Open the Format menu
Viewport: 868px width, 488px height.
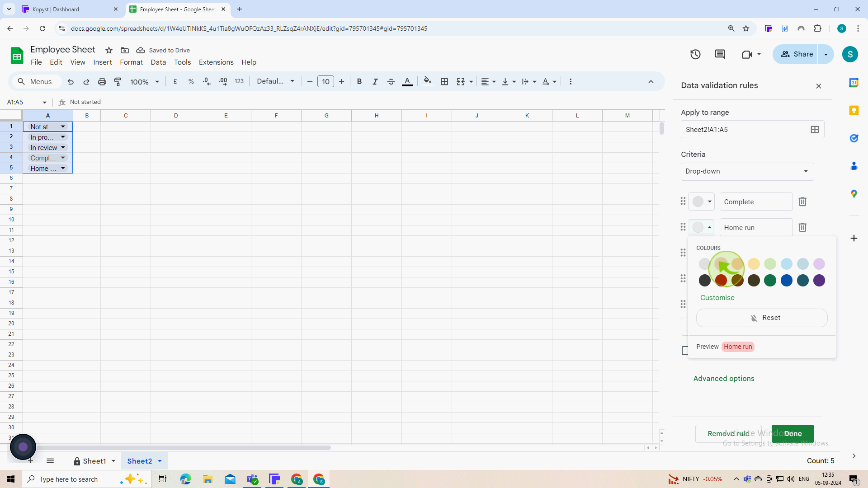coord(131,62)
